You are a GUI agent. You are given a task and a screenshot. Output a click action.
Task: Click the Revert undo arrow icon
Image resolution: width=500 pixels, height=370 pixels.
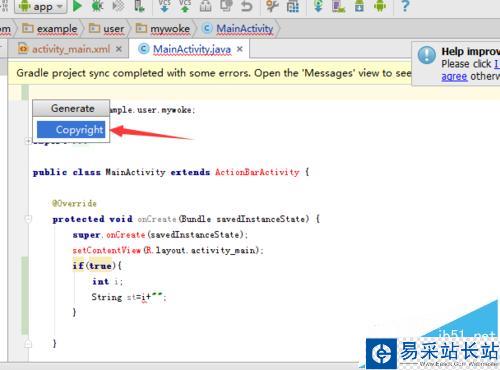pos(246,6)
